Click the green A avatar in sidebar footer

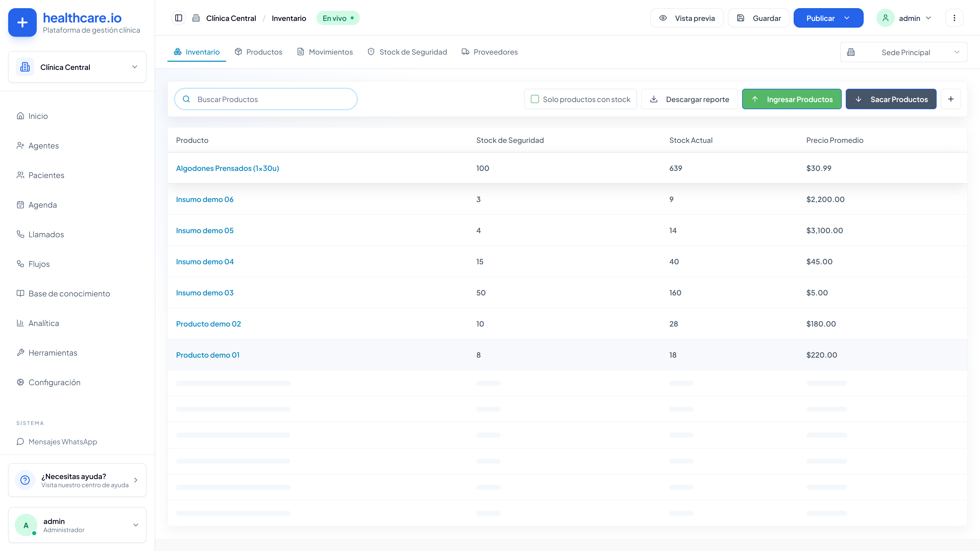(26, 525)
